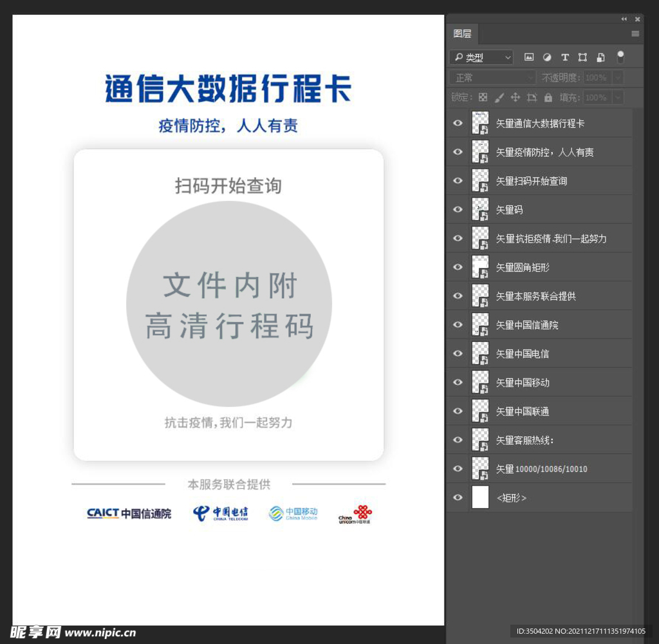The image size is (659, 644).
Task: Click the lock all padlock icon
Action: [548, 97]
